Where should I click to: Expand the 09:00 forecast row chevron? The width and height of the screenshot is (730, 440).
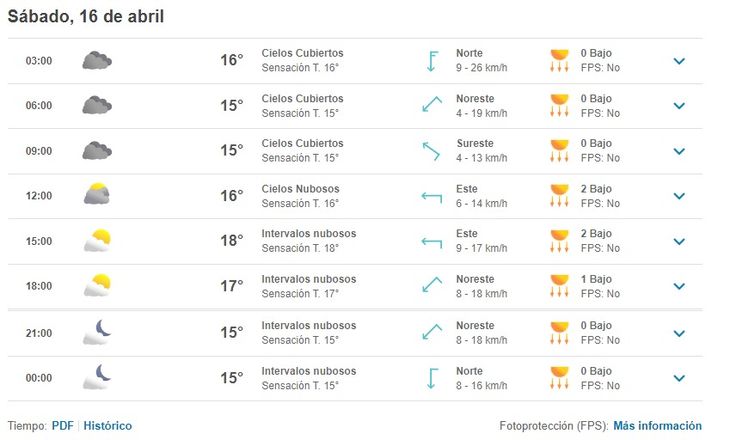click(679, 151)
